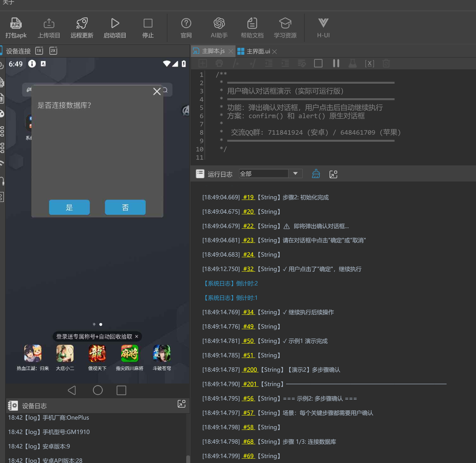The image size is (476, 463).
Task: Click the comment start /* icon
Action: [x=236, y=63]
